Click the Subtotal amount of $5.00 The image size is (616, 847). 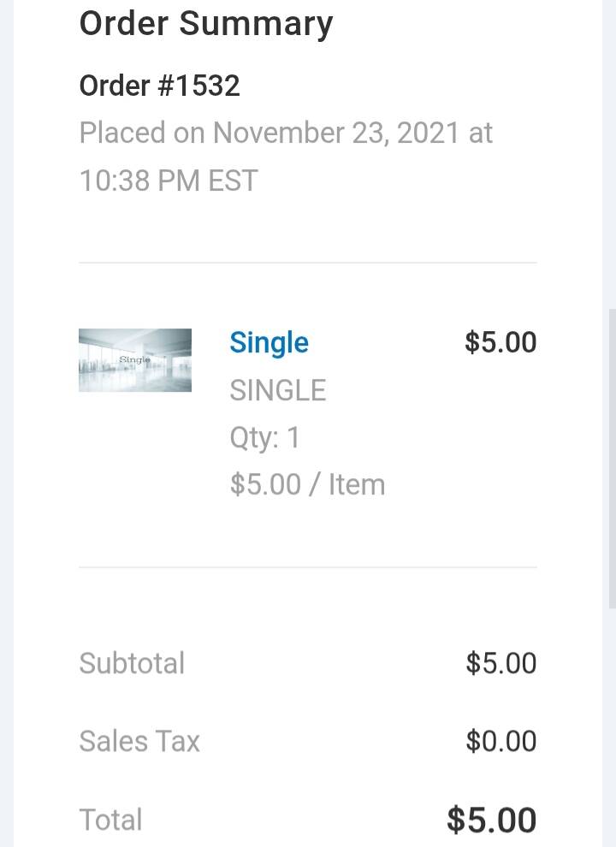point(501,664)
